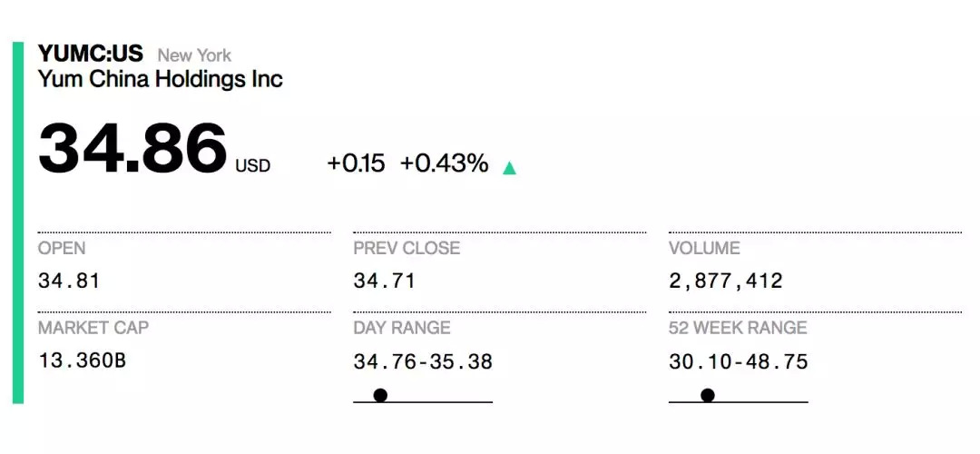The width and height of the screenshot is (980, 454).
Task: Select the 13.360B market cap value
Action: pos(82,360)
